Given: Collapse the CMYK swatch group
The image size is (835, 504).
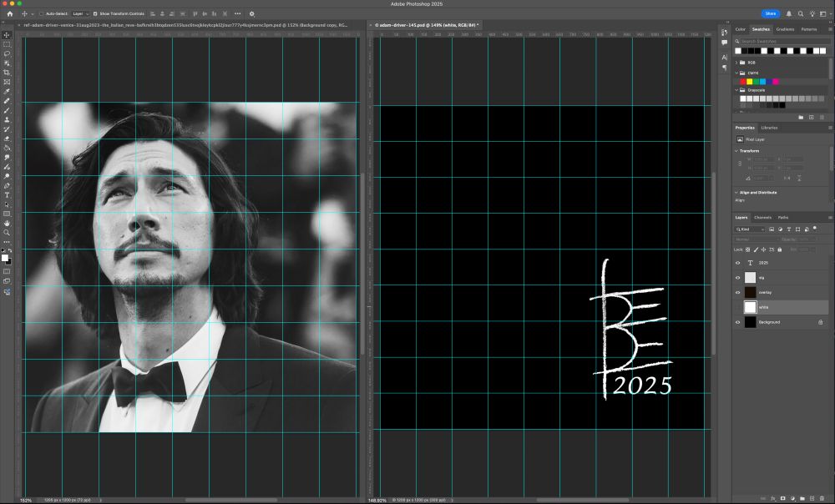Looking at the screenshot, I should point(736,73).
